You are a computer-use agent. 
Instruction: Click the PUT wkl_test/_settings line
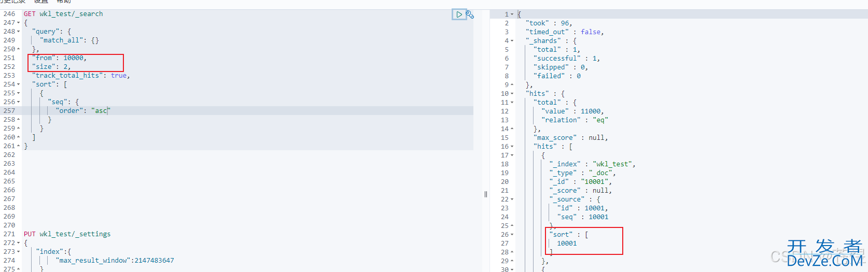click(x=67, y=234)
